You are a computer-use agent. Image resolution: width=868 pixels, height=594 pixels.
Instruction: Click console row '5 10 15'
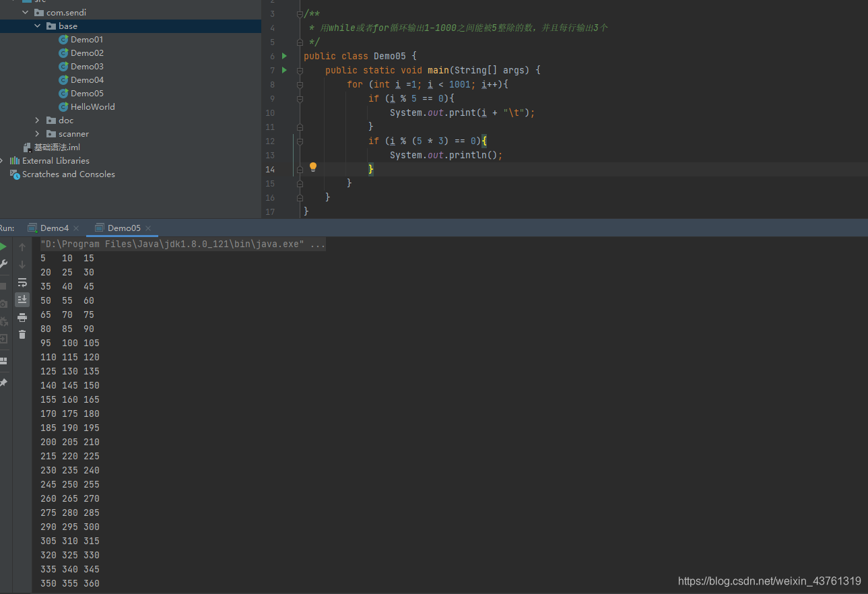(x=67, y=259)
